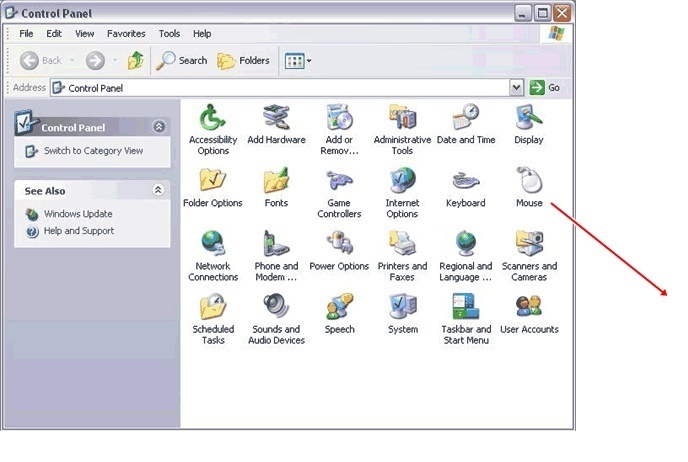Open the Windows Update link
Viewport: 688px width, 462px height.
pyautogui.click(x=77, y=214)
